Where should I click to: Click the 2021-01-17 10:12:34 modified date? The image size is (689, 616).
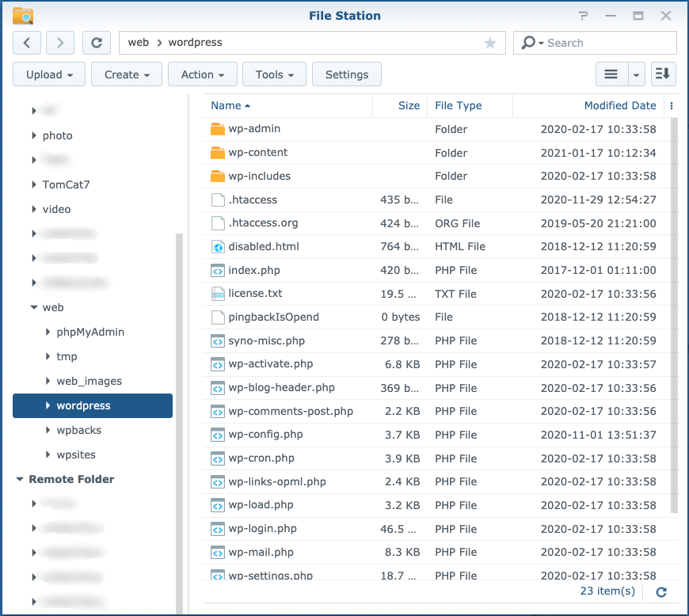coord(599,153)
